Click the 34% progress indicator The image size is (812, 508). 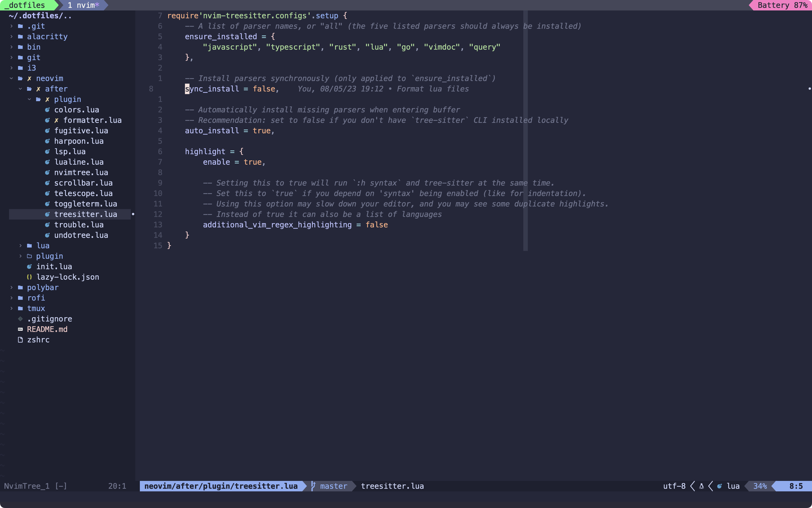760,486
